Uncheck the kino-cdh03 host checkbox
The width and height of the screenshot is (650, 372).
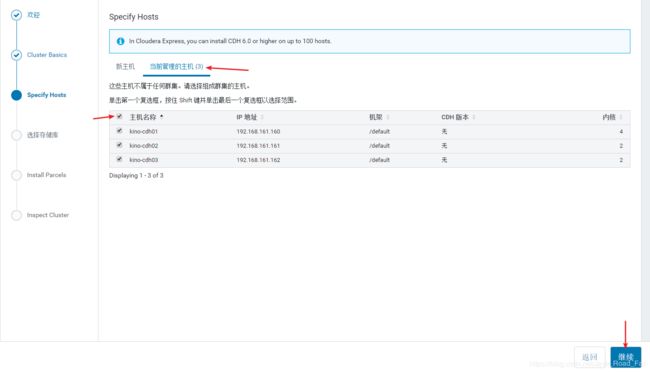pyautogui.click(x=119, y=159)
